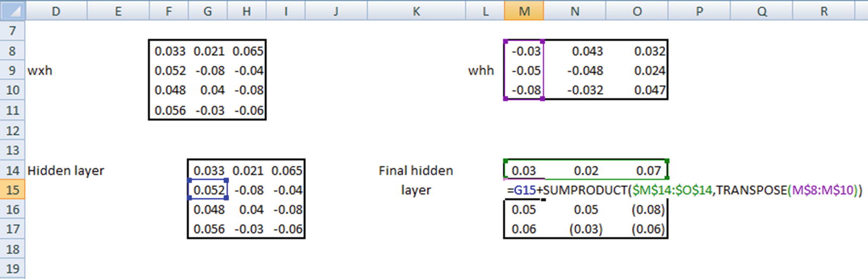Image resolution: width=868 pixels, height=279 pixels.
Task: Select cell O9 containing 0.024
Action: (637, 70)
